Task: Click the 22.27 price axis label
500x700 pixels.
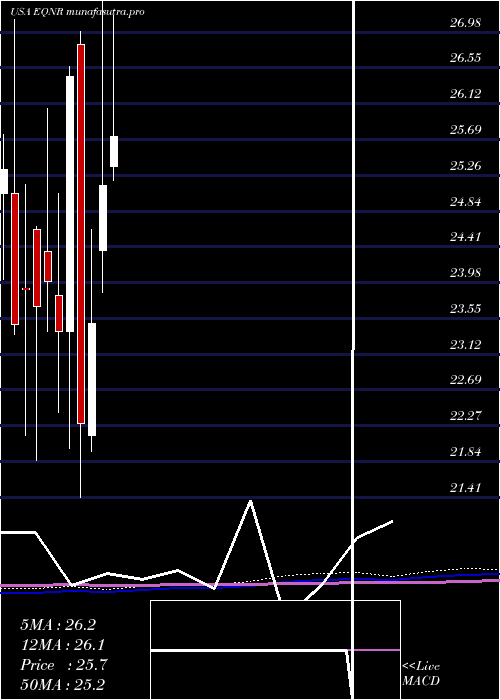Action: point(465,416)
